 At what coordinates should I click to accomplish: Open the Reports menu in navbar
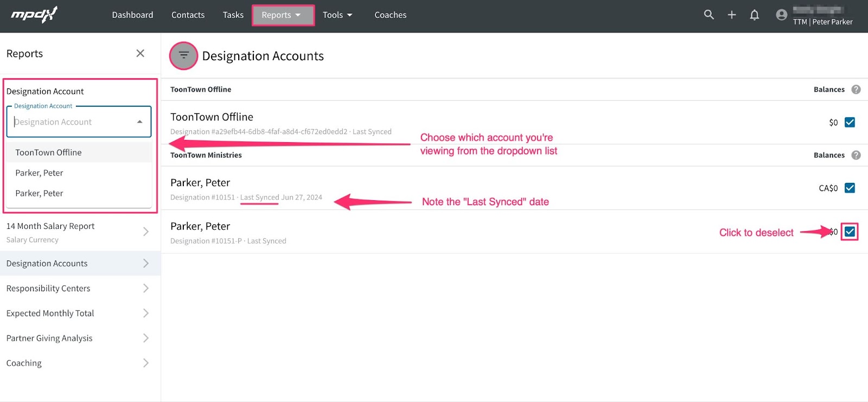coord(283,15)
